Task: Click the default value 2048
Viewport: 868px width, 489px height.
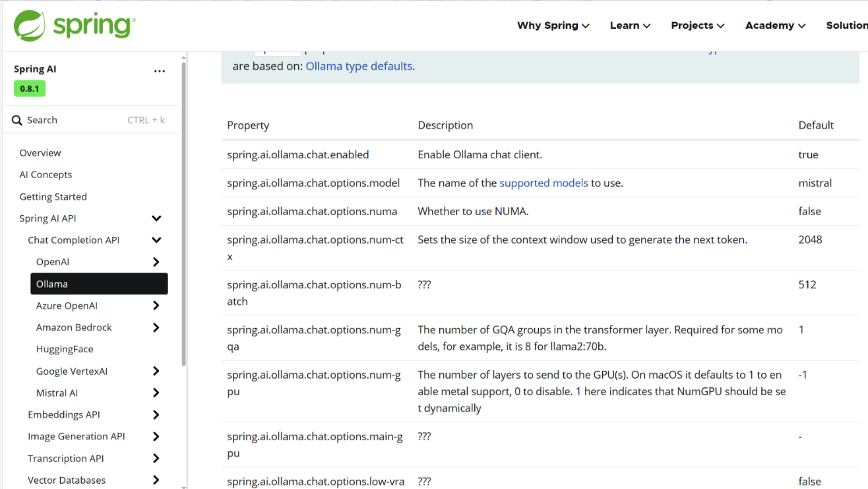Action: pyautogui.click(x=810, y=240)
